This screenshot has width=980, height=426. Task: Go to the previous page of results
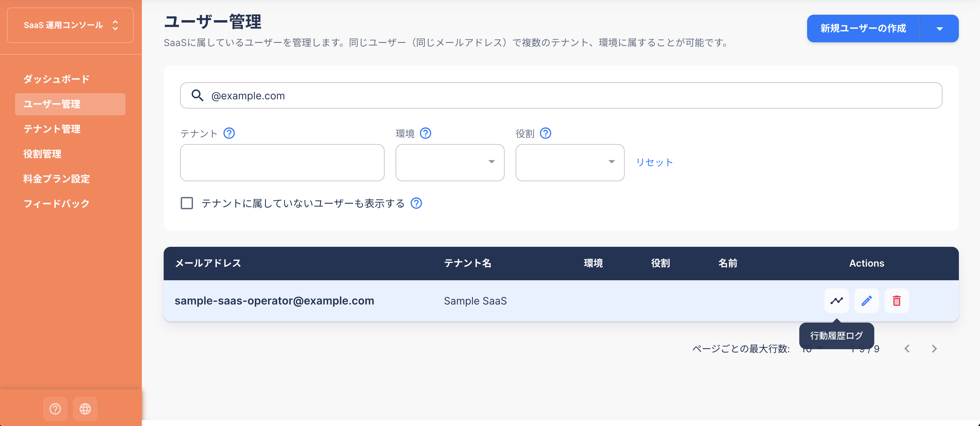pos(907,349)
